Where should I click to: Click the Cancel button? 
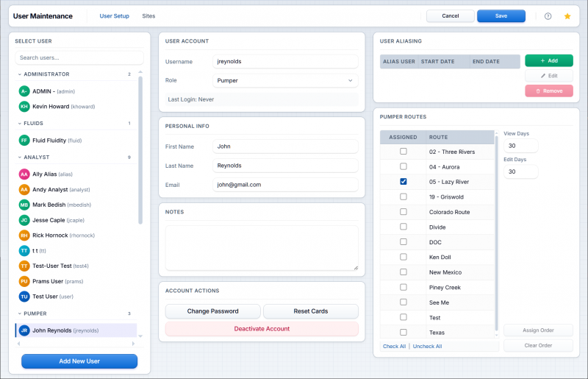click(x=451, y=15)
